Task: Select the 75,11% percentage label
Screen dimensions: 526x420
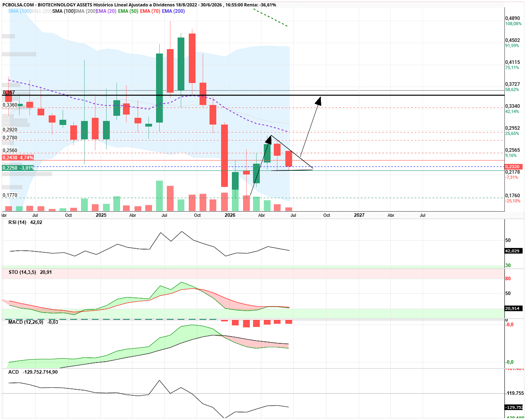Action: click(x=512, y=67)
